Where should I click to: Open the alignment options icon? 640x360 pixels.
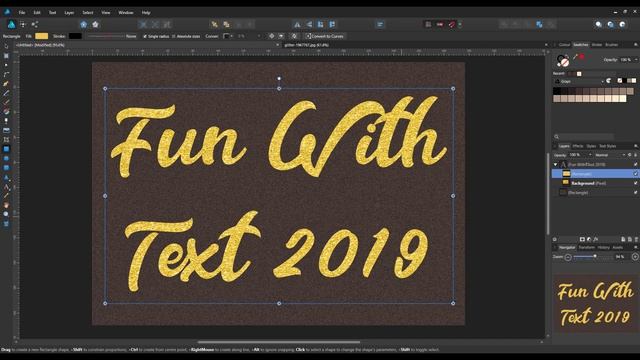pos(380,24)
